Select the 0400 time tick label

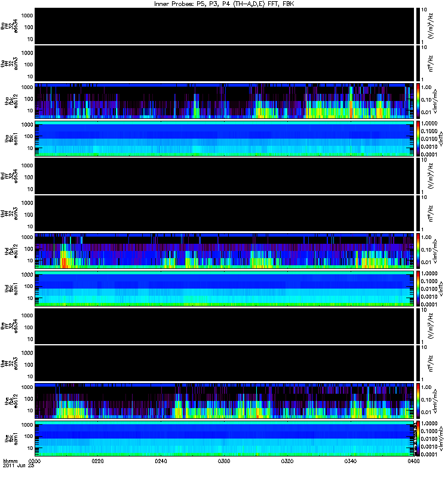[x=413, y=461]
